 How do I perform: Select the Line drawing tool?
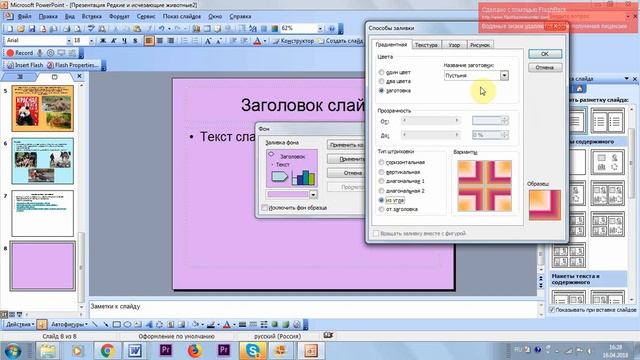coord(95,324)
